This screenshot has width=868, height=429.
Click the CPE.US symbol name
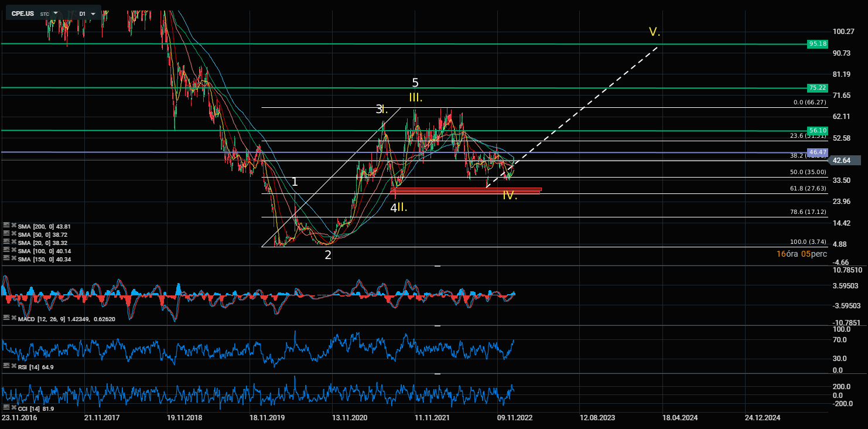pos(23,13)
